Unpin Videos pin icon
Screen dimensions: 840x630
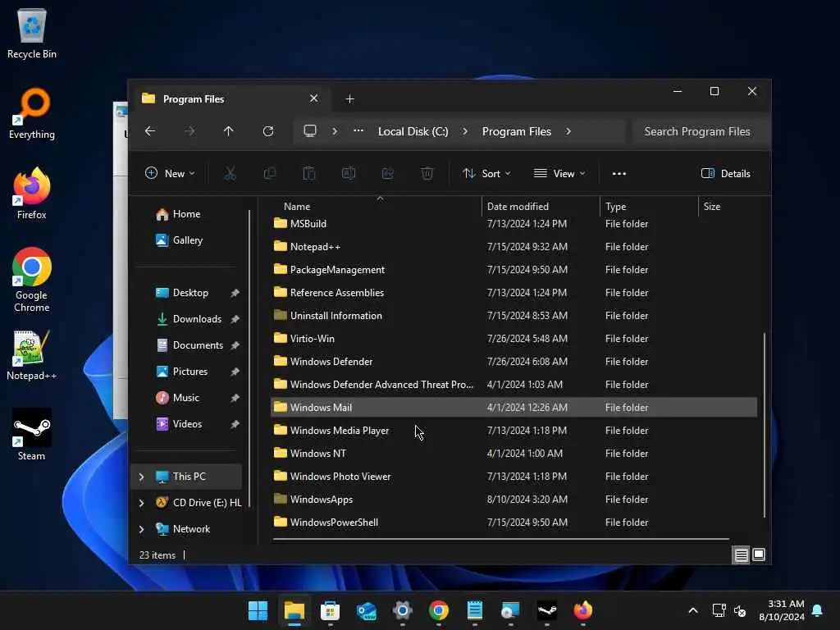click(x=235, y=424)
